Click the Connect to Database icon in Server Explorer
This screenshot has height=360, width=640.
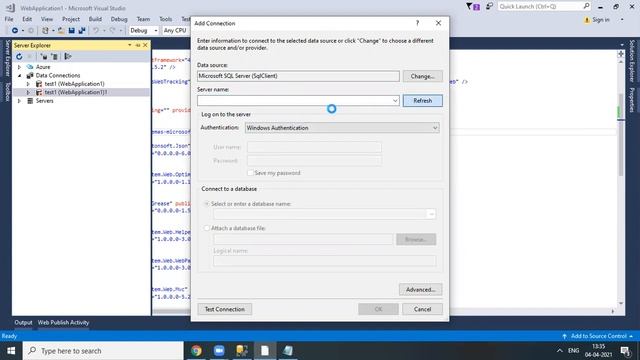coord(44,56)
